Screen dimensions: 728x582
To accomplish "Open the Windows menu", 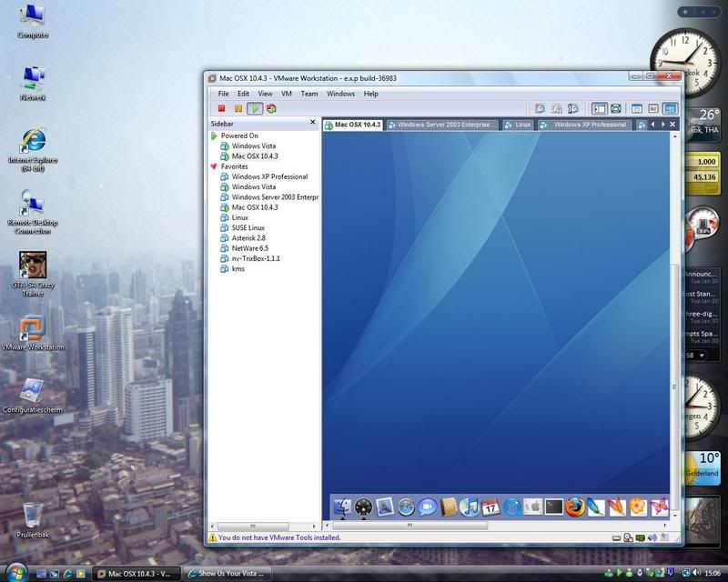I will [x=340, y=94].
